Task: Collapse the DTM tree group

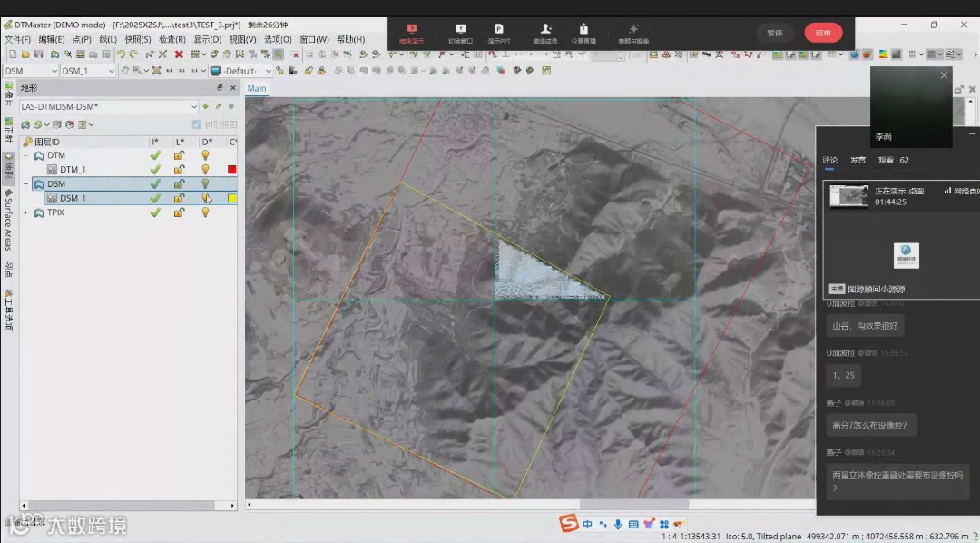Action: [x=26, y=155]
